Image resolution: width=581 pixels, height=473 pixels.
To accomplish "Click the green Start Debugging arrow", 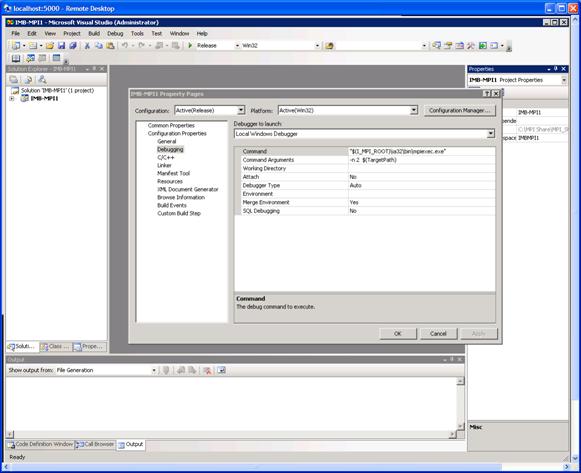I will (x=190, y=46).
